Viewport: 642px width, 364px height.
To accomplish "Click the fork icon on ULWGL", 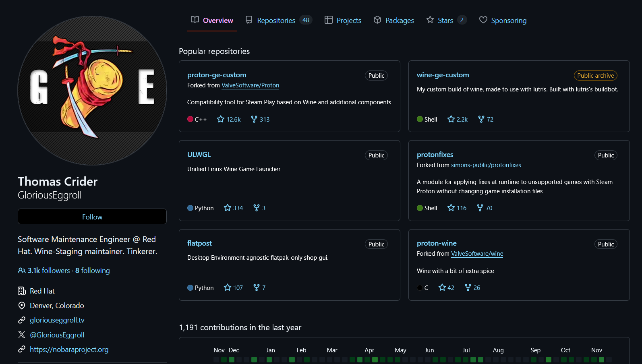I will click(x=257, y=208).
